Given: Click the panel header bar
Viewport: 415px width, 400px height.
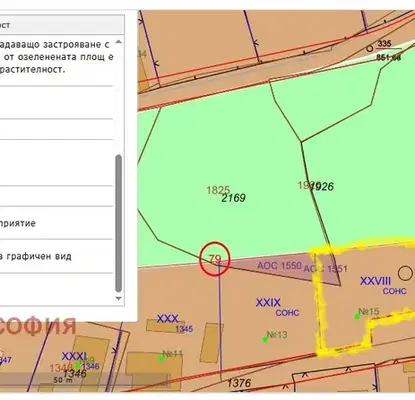Looking at the screenshot, I should coord(62,25).
